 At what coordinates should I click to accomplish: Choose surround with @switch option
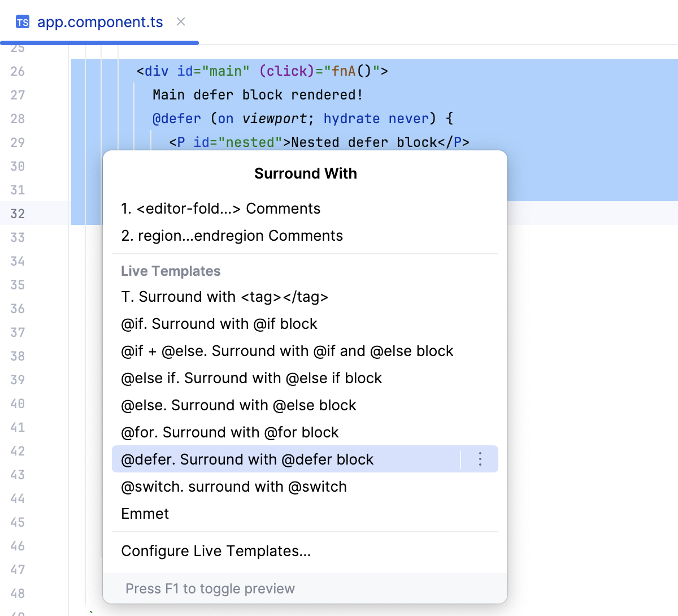click(x=233, y=486)
